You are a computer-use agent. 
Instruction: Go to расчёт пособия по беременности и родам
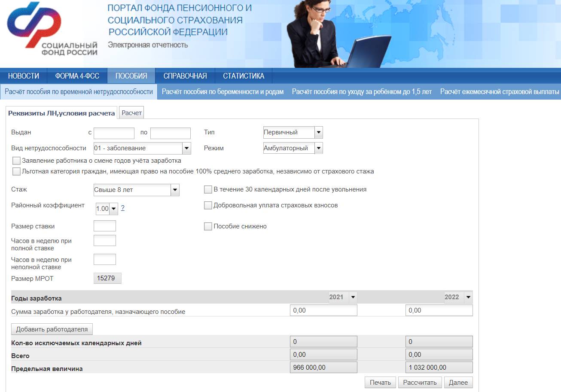coord(222,91)
